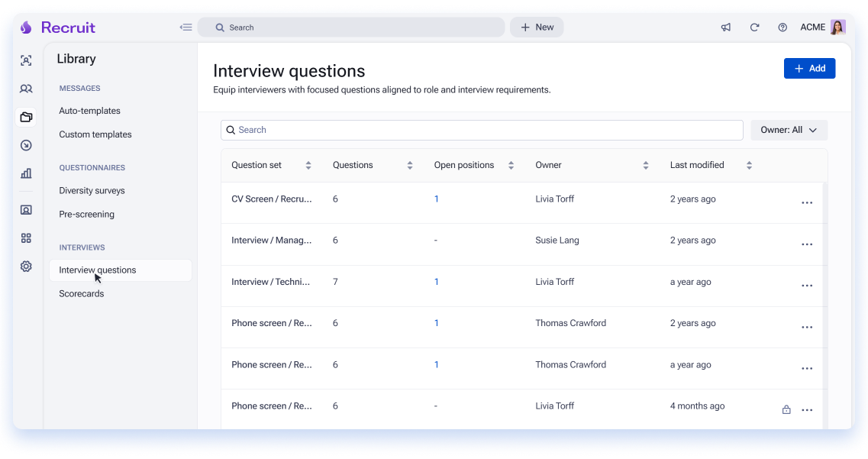Open Interview / Techni... question set
Image resolution: width=868 pixels, height=459 pixels.
tap(271, 282)
